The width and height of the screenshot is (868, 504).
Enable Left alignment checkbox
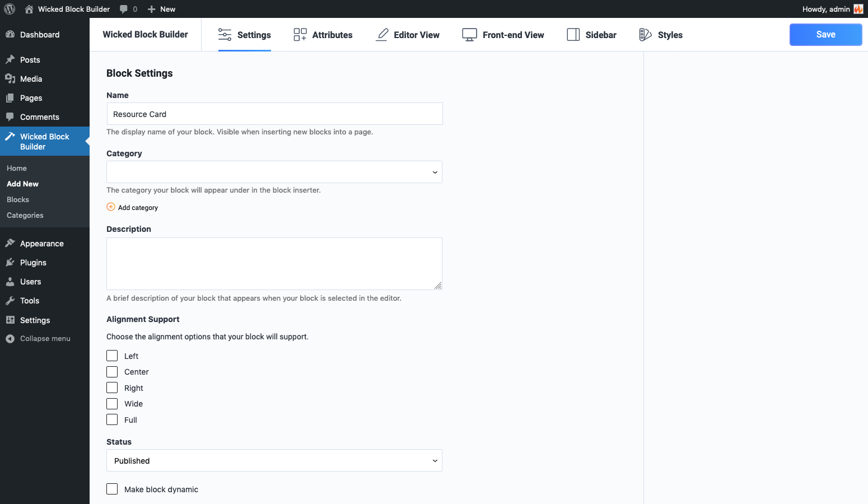112,356
